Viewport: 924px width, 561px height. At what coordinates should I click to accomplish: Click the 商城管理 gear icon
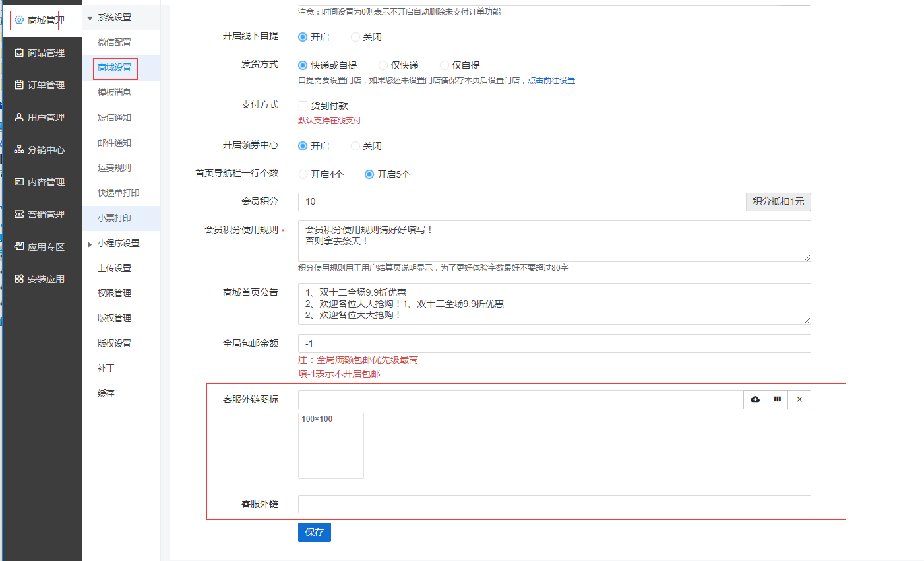click(x=19, y=20)
